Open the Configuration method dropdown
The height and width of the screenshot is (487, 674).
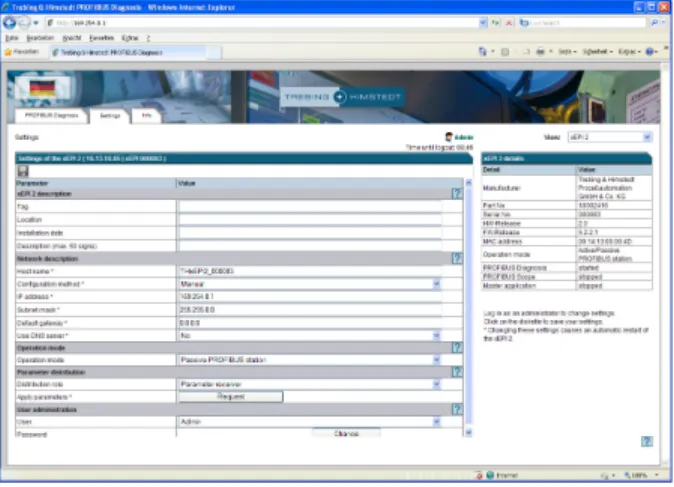(x=436, y=284)
